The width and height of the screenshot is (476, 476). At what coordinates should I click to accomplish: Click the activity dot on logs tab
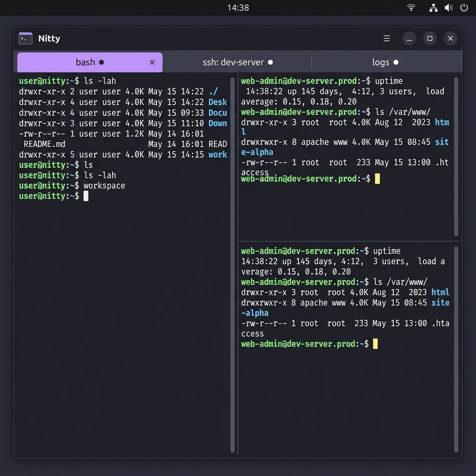coord(396,62)
